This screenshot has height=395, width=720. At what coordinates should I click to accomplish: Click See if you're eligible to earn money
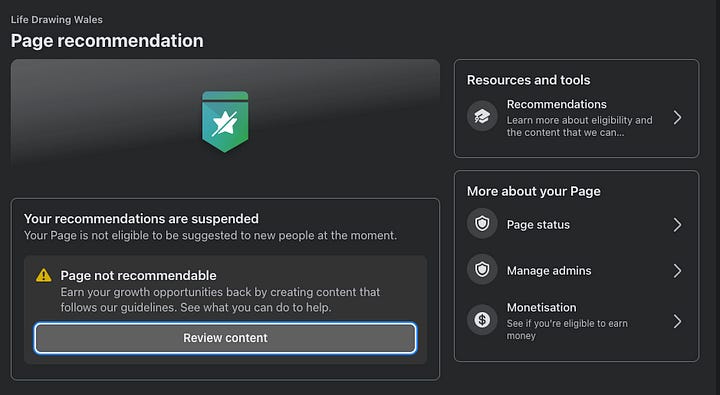pos(567,329)
